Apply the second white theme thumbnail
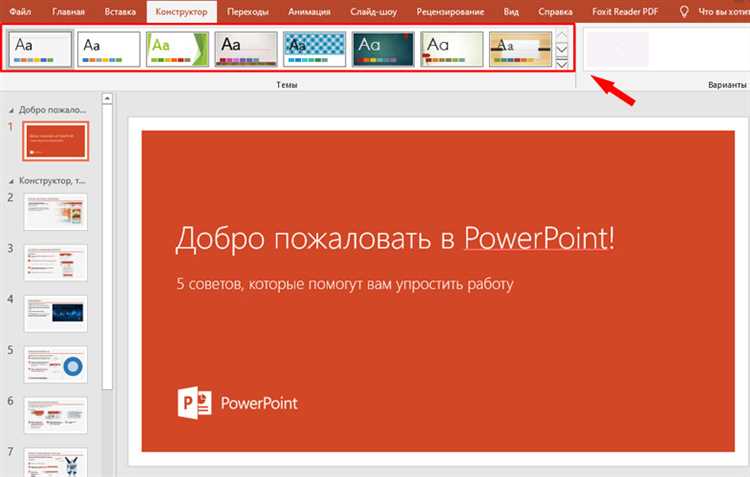The height and width of the screenshot is (477, 750). 109,49
